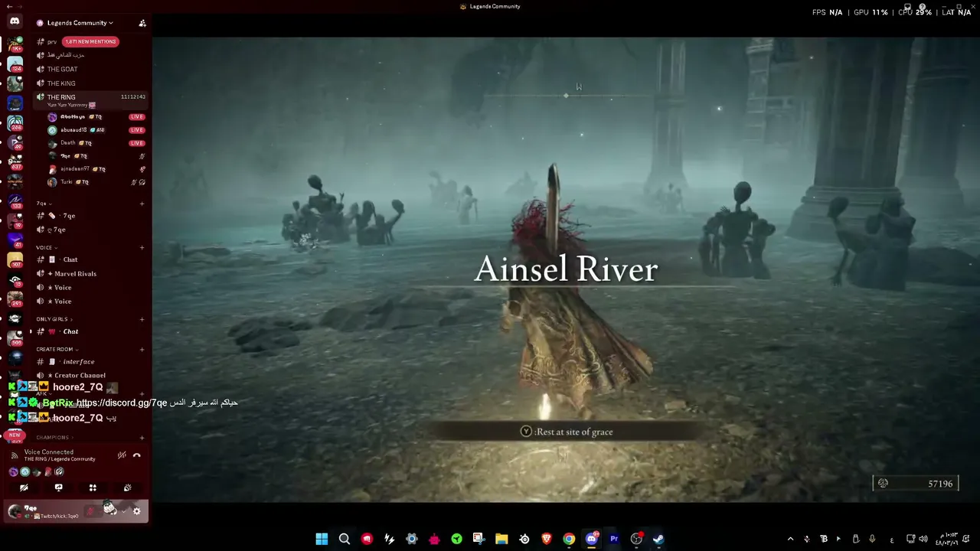Open the taskbar volume control
The image size is (980, 551).
point(923,539)
